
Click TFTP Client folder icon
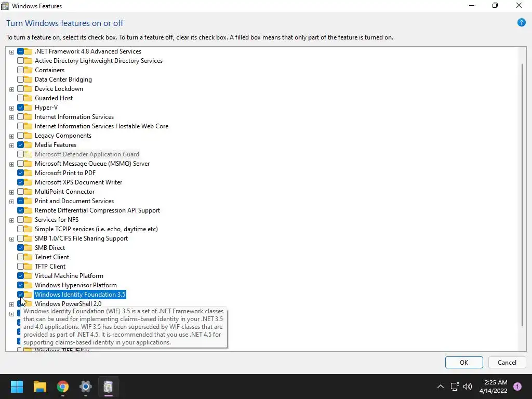pos(28,267)
